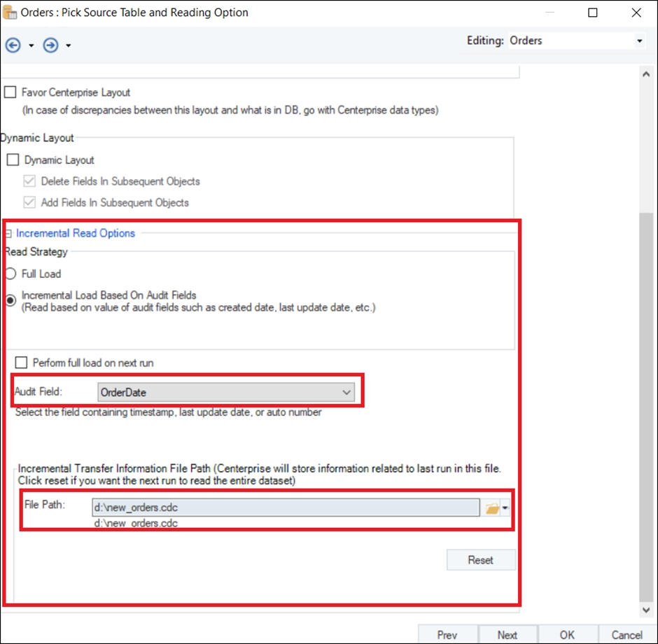
Task: Enable Favor Centerprise Layout checkbox
Action: 10,92
